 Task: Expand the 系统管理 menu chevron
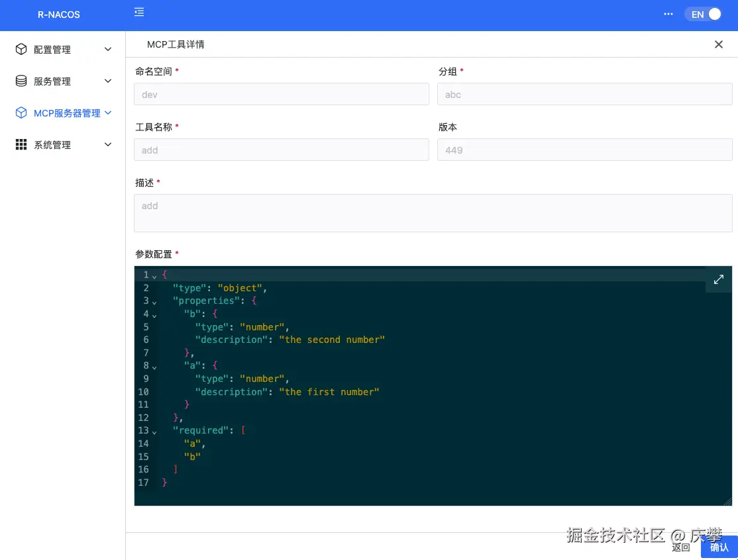(x=108, y=144)
